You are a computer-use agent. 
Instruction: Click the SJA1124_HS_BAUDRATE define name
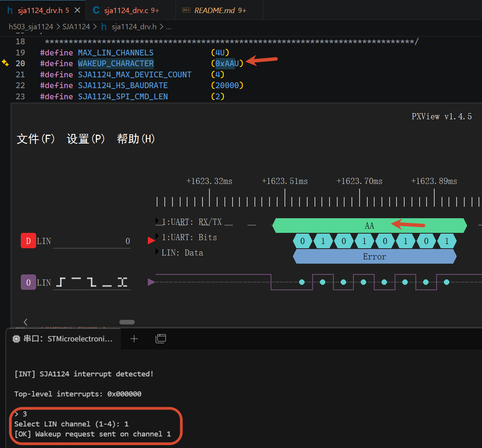tap(123, 85)
